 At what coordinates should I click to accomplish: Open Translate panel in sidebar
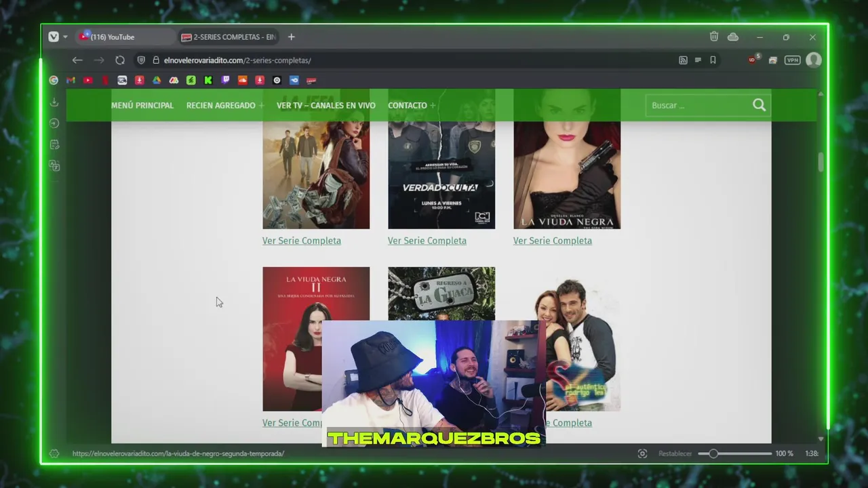[x=54, y=165]
